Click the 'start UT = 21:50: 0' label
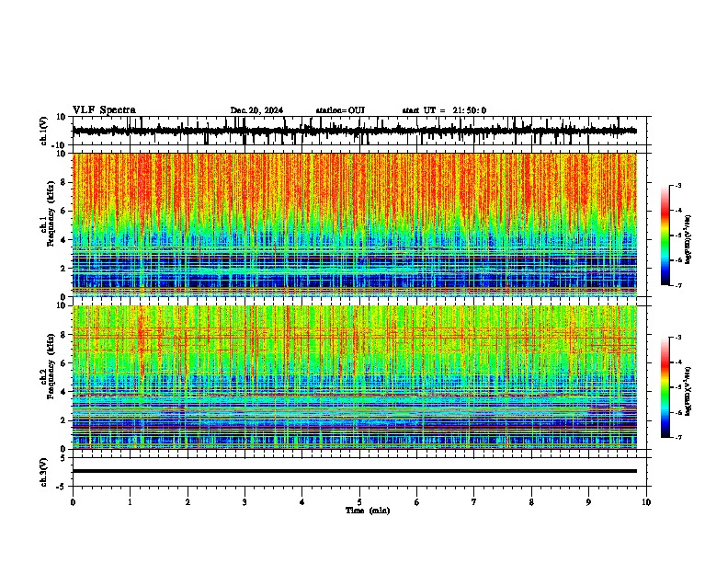Viewport: 728px width, 563px height. click(444, 110)
